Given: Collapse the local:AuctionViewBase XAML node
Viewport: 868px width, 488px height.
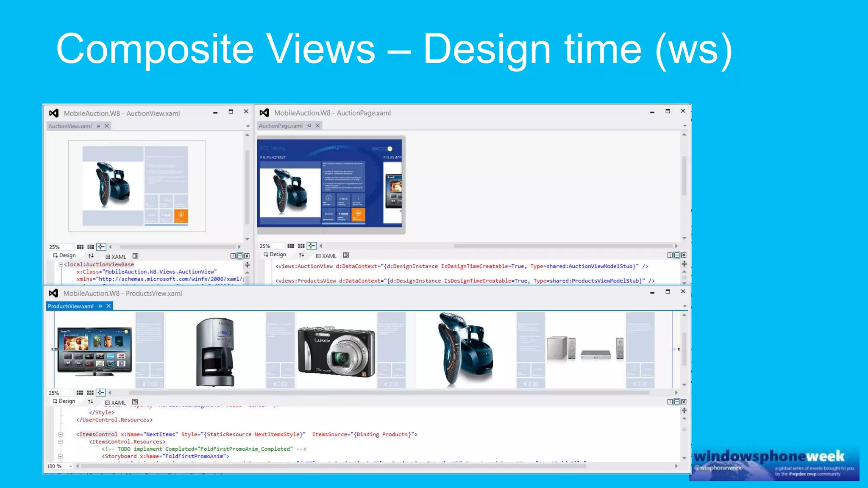Looking at the screenshot, I should pos(61,265).
